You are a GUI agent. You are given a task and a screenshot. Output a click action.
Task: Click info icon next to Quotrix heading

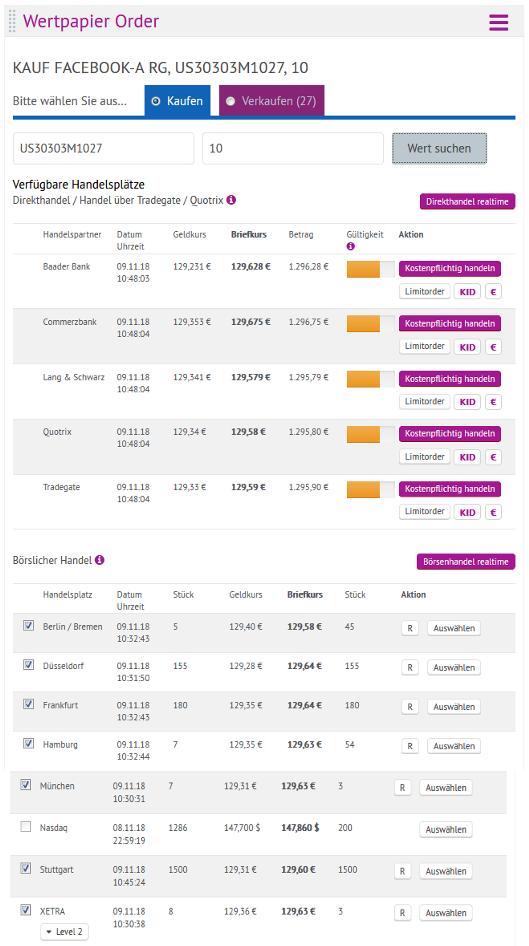(231, 200)
